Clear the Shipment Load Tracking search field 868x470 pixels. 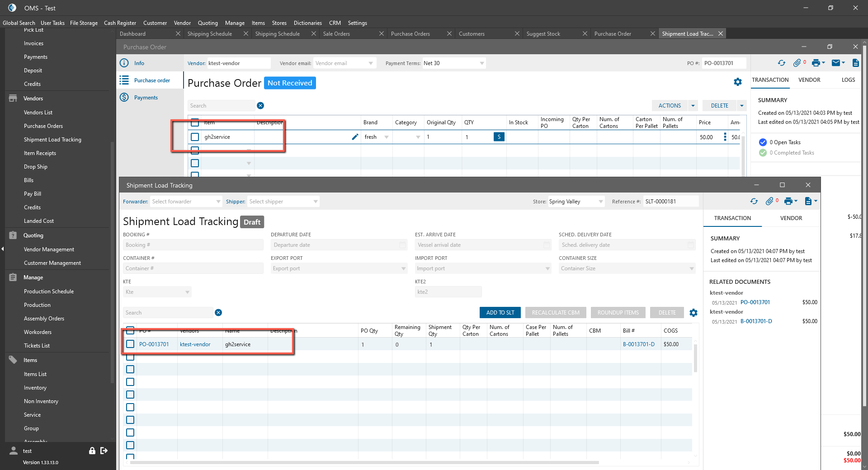pyautogui.click(x=218, y=313)
